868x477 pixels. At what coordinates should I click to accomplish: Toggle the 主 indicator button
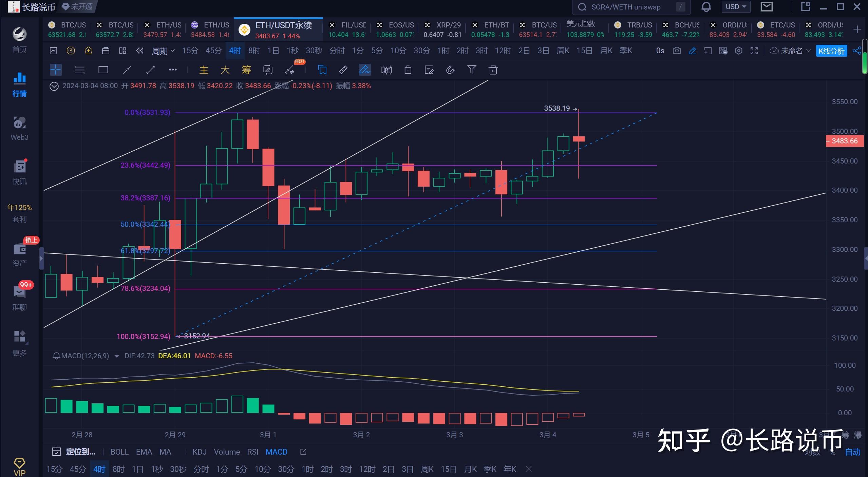(204, 70)
